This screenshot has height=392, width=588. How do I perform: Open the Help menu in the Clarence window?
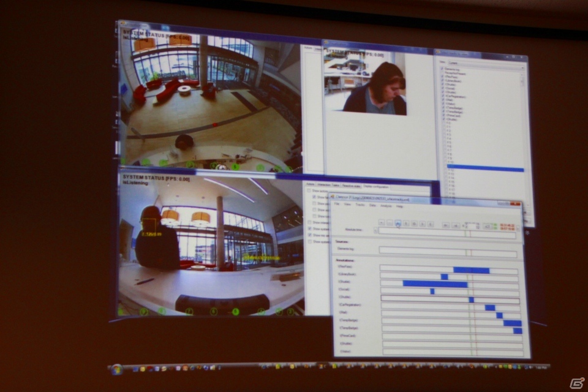[x=399, y=206]
